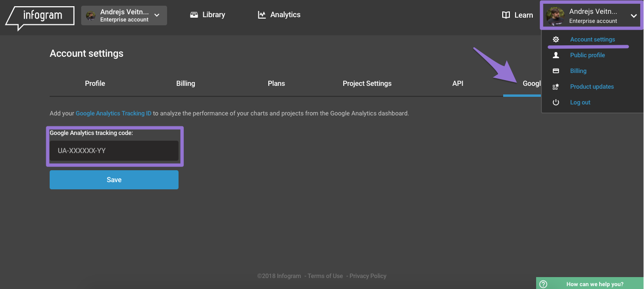This screenshot has width=644, height=289.
Task: Click the Library tray icon
Action: coord(194,15)
